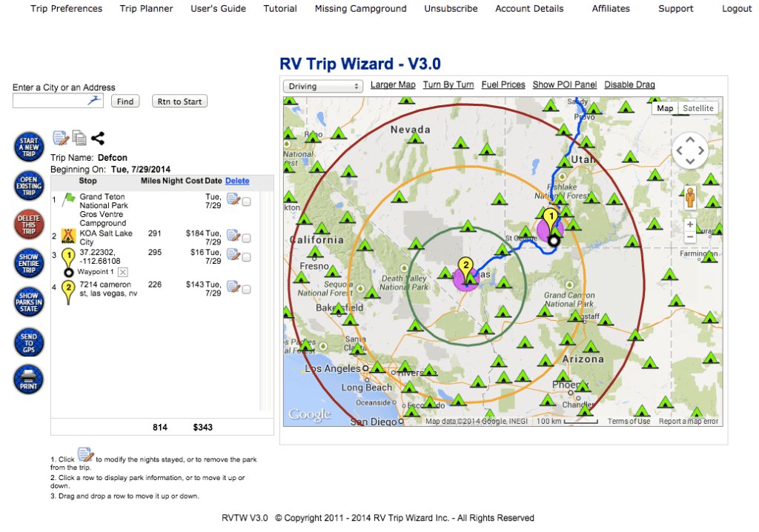This screenshot has width=759, height=532.
Task: Zoom in the map with plus button
Action: coord(690,225)
